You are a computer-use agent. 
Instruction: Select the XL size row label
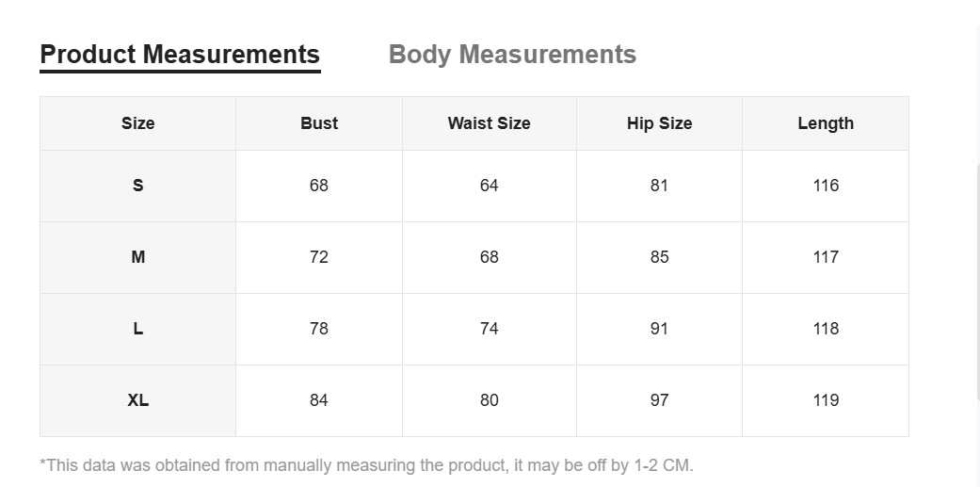(x=137, y=400)
